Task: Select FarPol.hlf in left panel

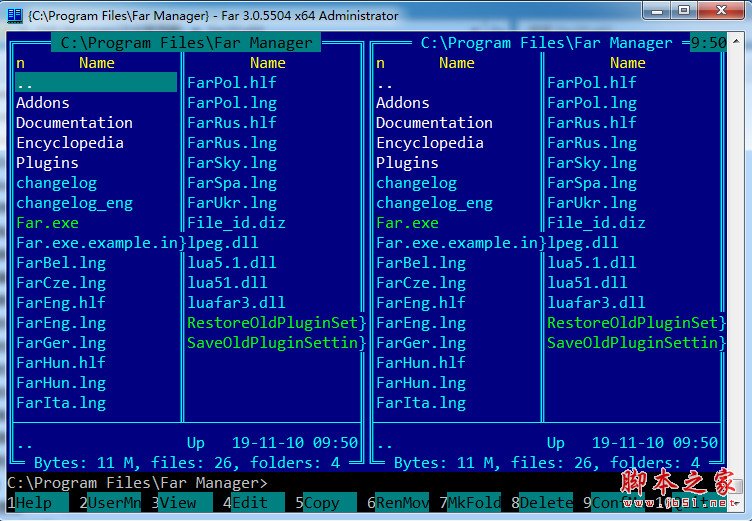Action: [232, 83]
